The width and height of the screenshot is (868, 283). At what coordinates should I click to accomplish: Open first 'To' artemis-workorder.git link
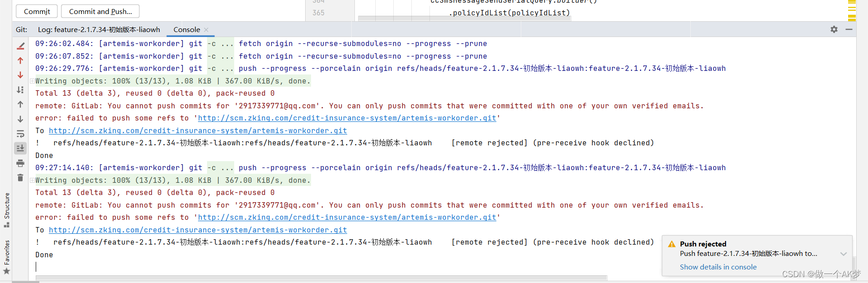click(198, 131)
